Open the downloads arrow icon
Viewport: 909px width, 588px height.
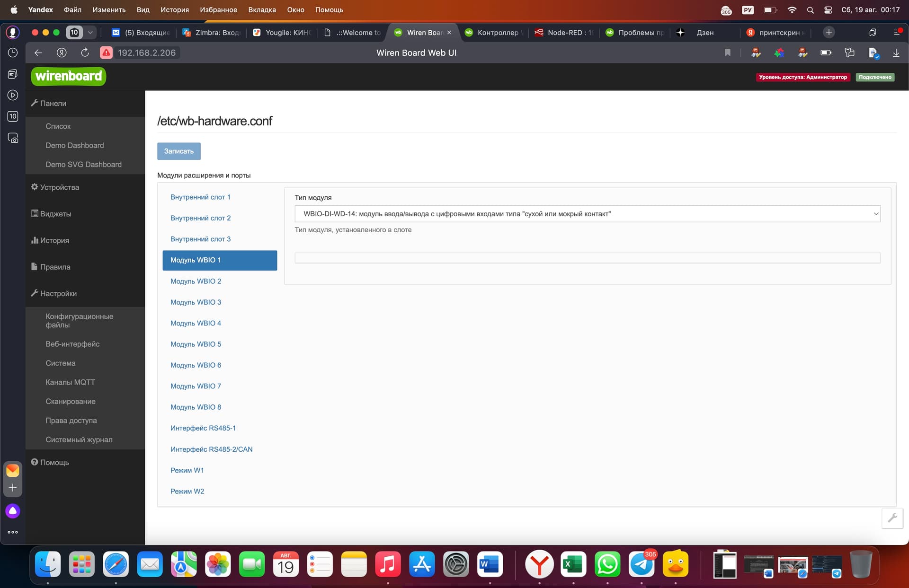[x=896, y=53]
